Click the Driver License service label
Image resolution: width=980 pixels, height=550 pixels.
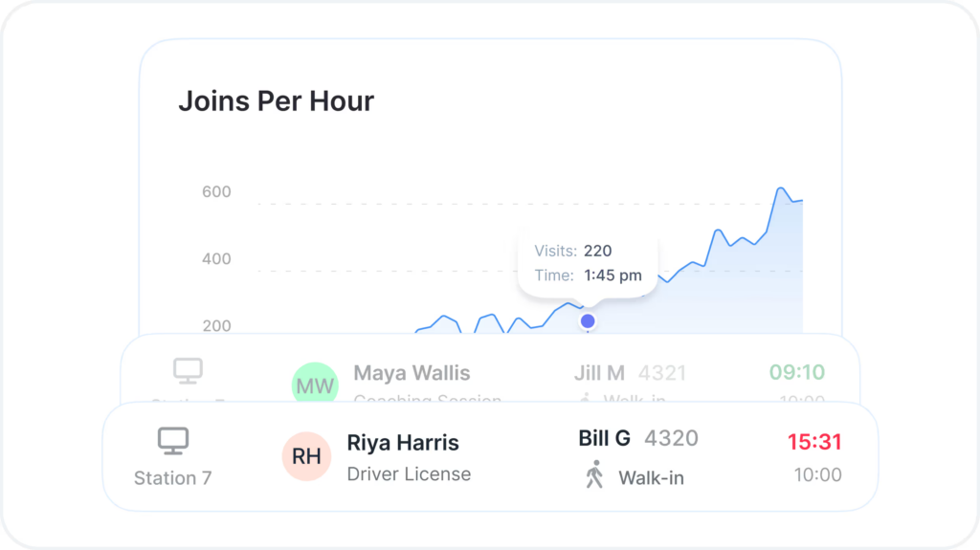pos(409,473)
